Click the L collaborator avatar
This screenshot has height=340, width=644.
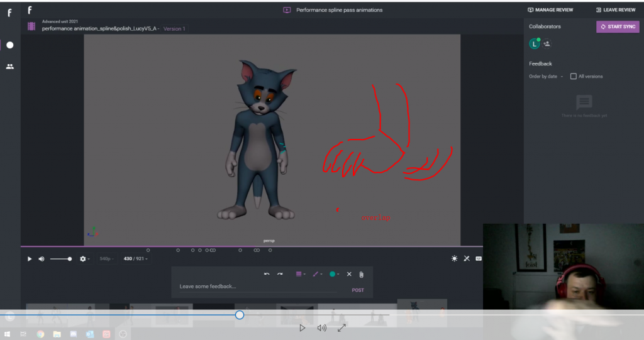(x=535, y=43)
